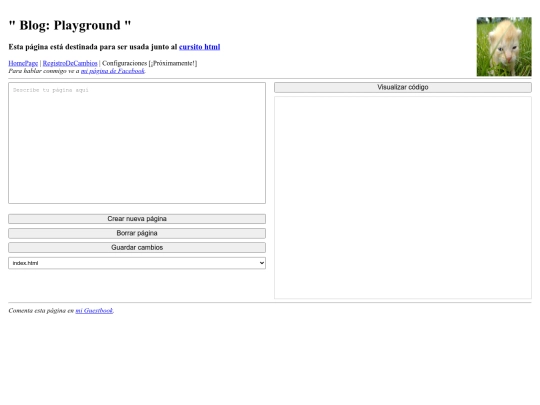Open the index.html page dropdown
The height and width of the screenshot is (405, 540).
(137, 263)
